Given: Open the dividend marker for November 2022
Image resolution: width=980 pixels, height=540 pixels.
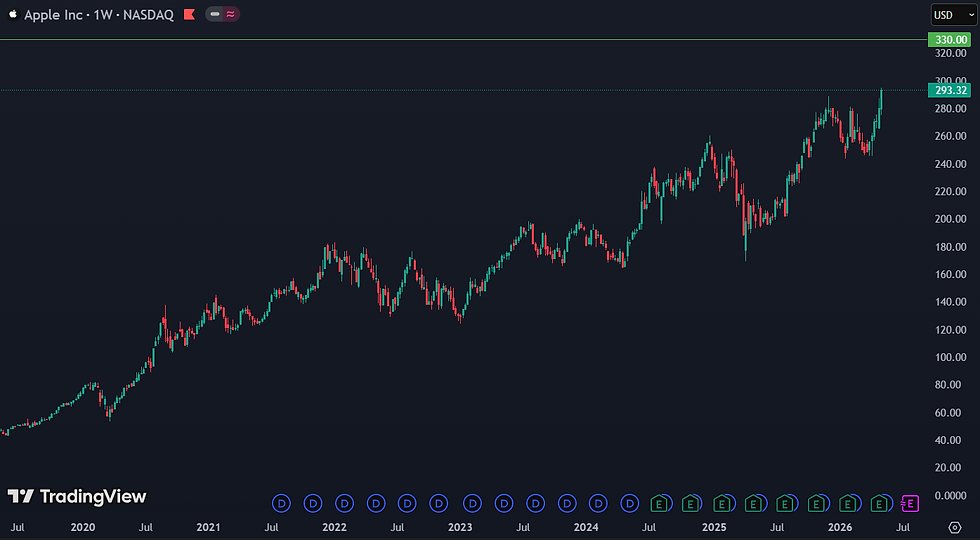Looking at the screenshot, I should [439, 502].
